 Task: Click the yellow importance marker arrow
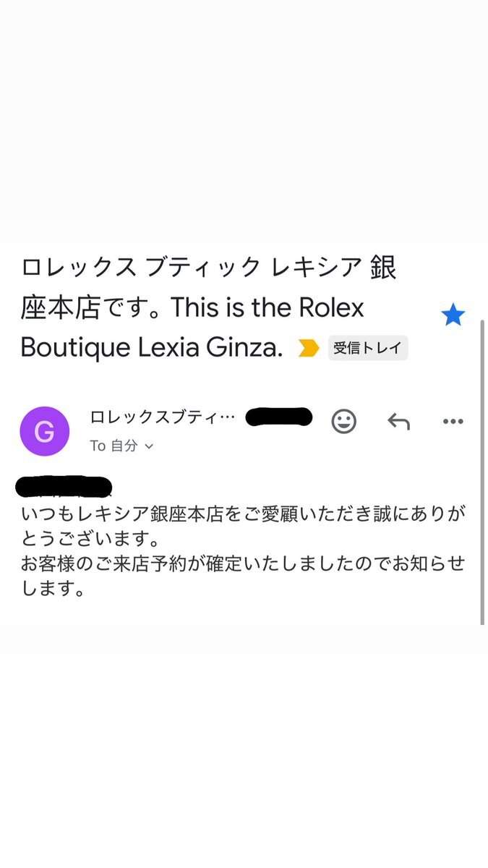click(309, 349)
